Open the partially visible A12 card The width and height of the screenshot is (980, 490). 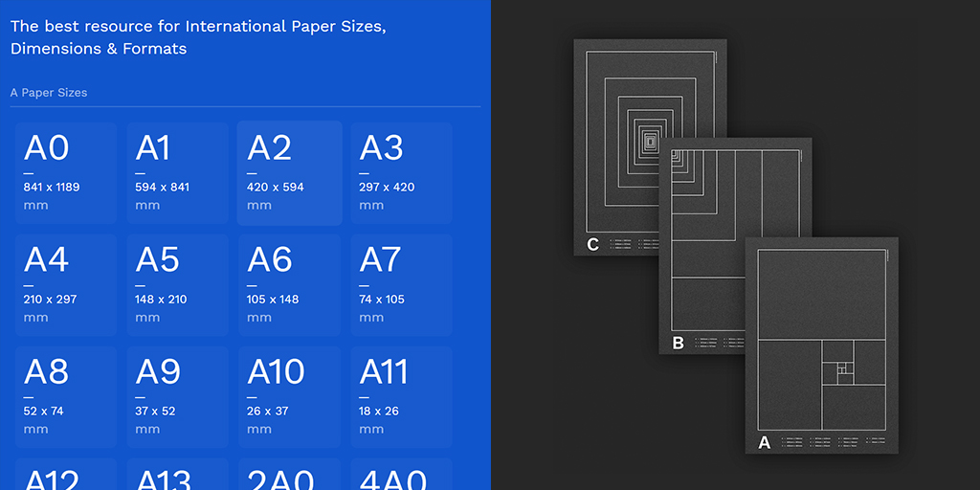(x=65, y=475)
